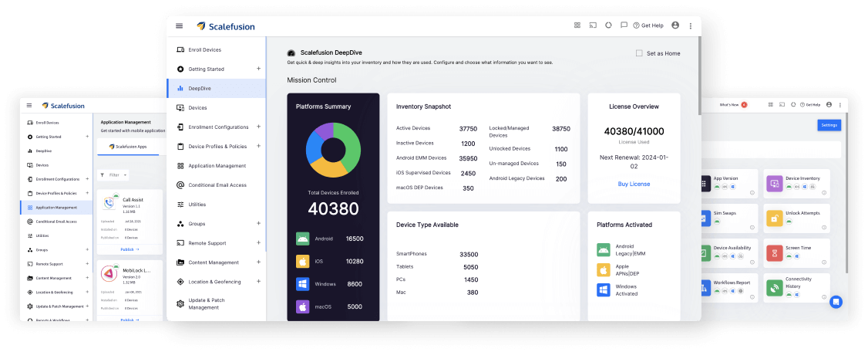Click info icon on Device Inventory card
This screenshot has height=352, width=868.
pyautogui.click(x=824, y=193)
